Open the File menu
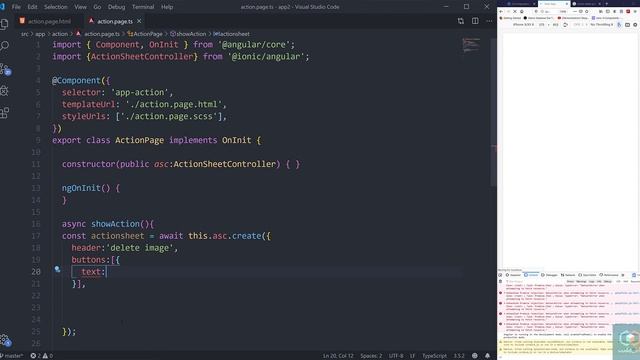The height and width of the screenshot is (360, 640). tap(16, 7)
